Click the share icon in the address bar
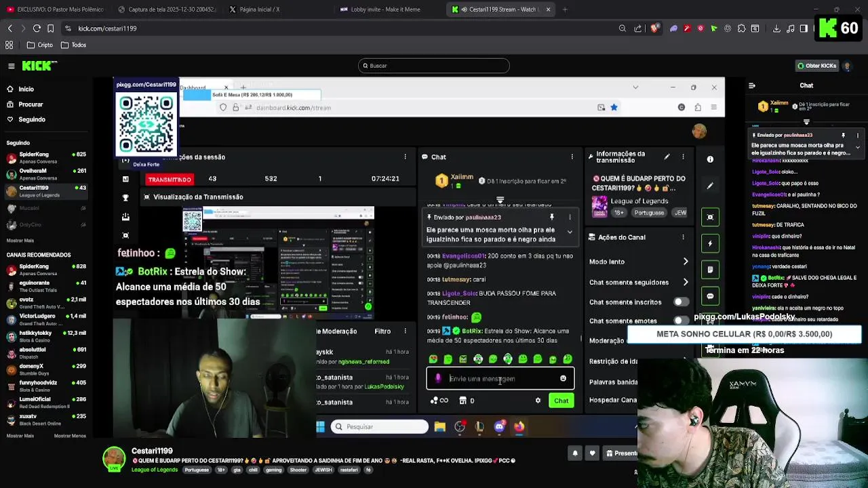Screen dimensions: 868x488 tap(638, 28)
